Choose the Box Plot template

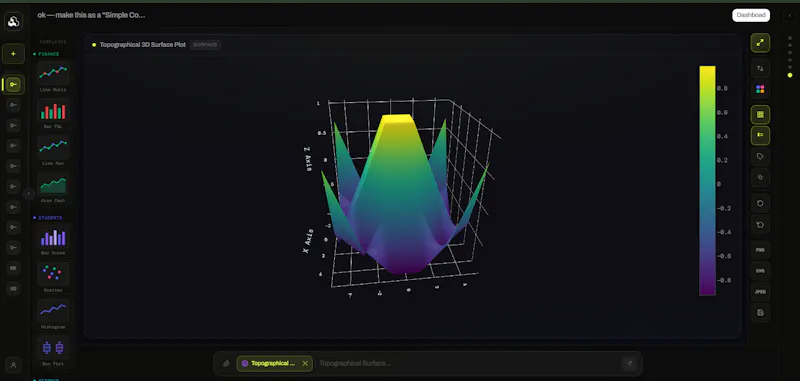[53, 351]
